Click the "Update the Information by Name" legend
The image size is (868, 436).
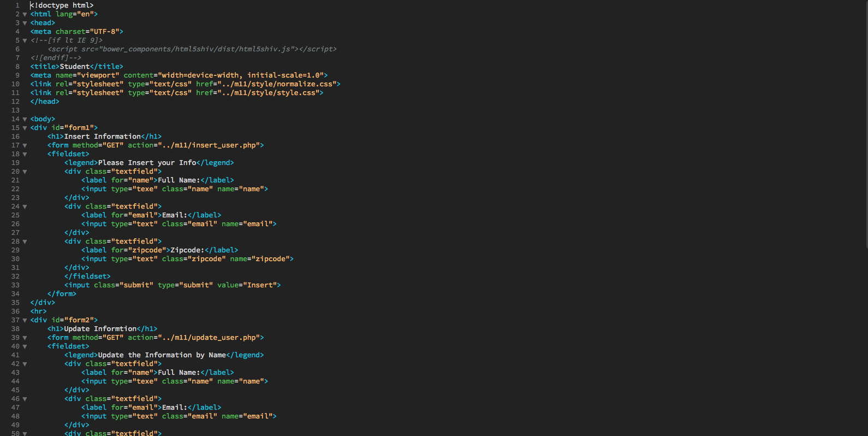[162, 355]
